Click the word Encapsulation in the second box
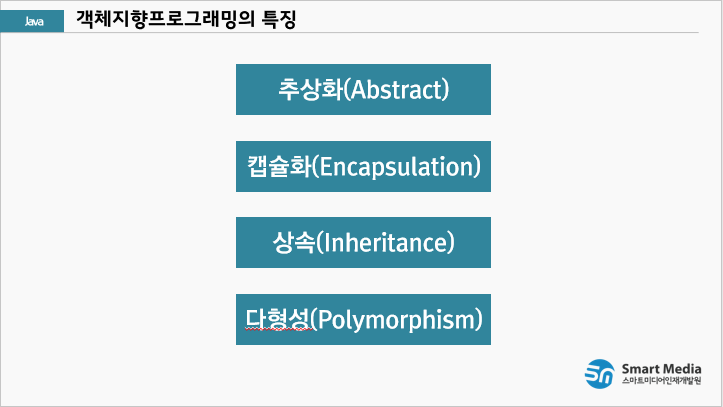Screen dimensions: 723x407 coord(397,166)
